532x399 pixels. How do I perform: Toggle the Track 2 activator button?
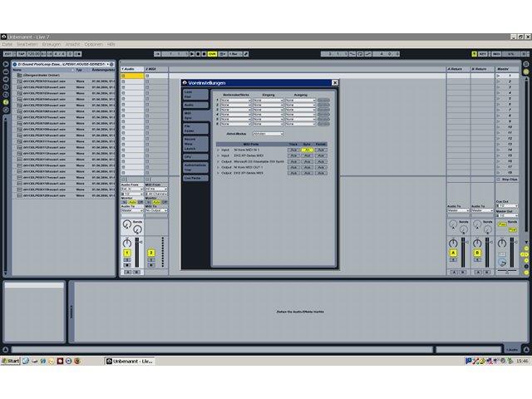(x=151, y=253)
